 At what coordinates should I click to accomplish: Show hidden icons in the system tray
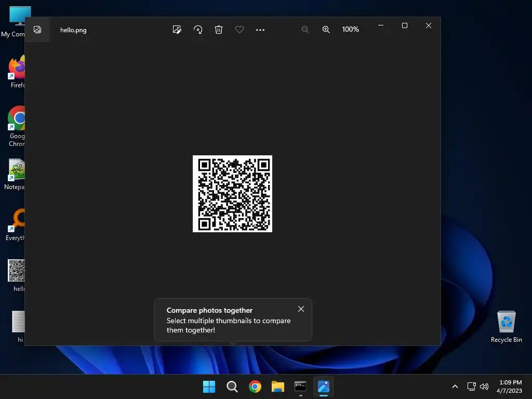(x=455, y=387)
